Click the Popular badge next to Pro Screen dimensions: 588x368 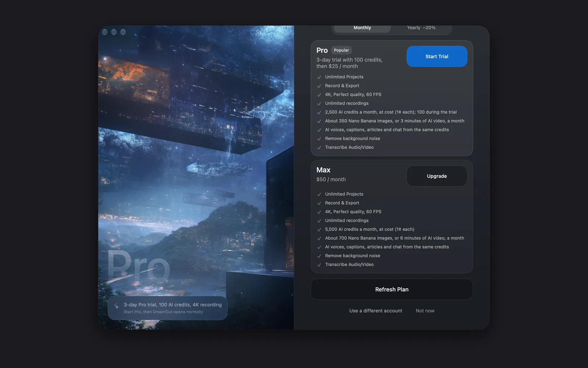coord(341,50)
